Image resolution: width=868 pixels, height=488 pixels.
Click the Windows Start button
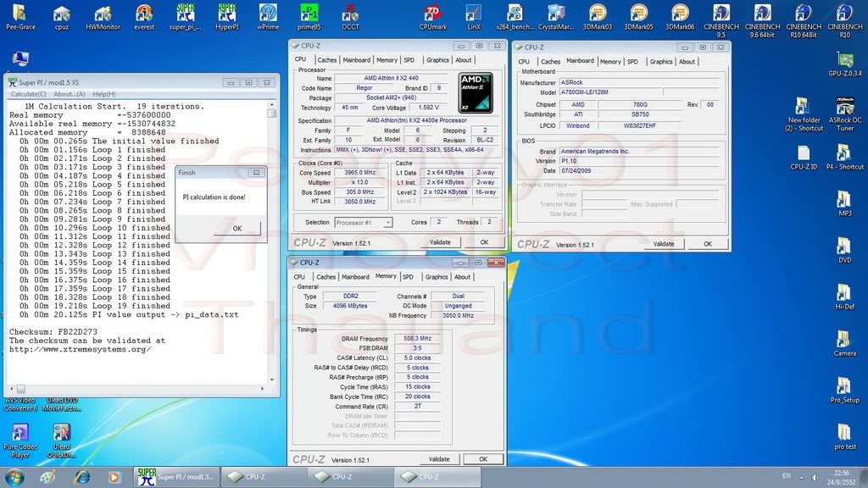[14, 476]
